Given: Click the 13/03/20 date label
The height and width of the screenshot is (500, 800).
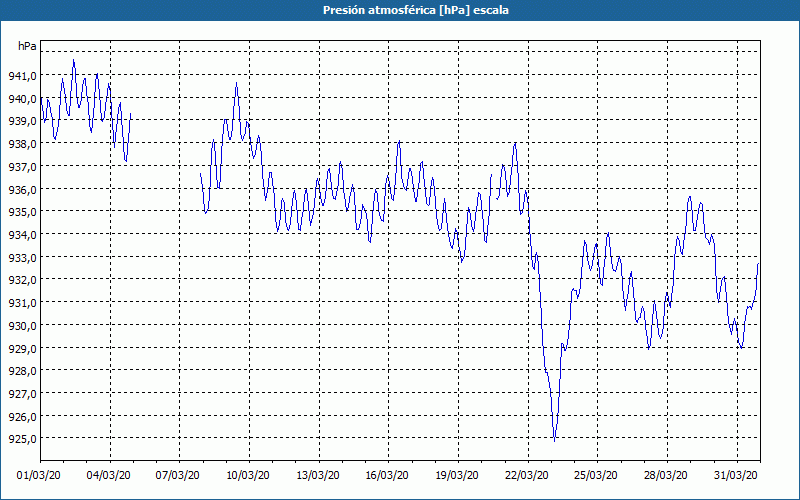Looking at the screenshot, I should [x=318, y=476].
